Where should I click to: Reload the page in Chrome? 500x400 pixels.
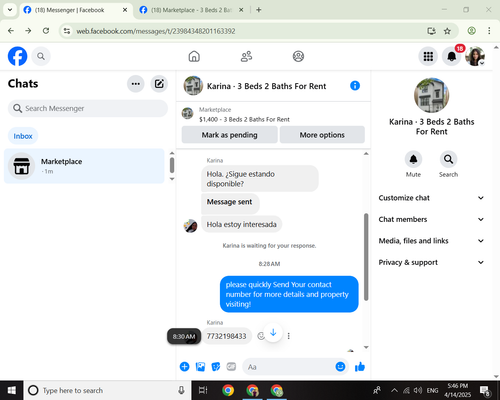coord(46,31)
